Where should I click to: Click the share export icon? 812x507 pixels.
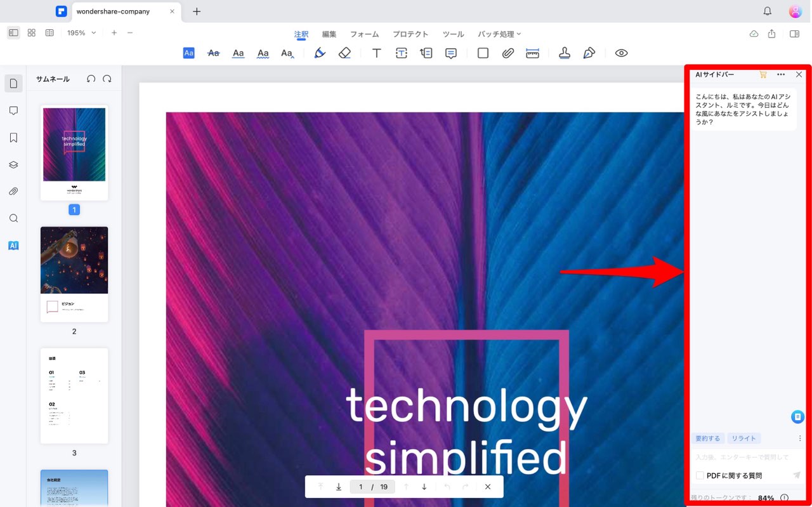[x=771, y=34]
